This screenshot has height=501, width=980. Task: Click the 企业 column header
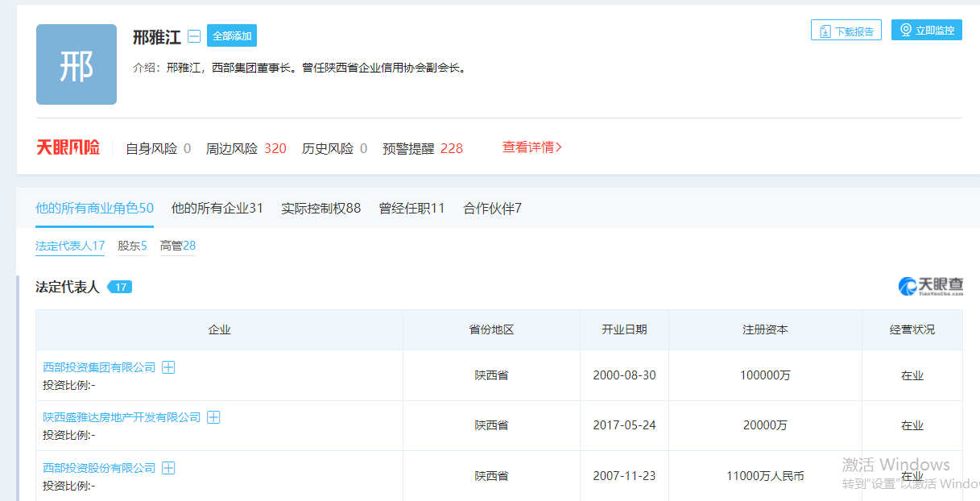pyautogui.click(x=220, y=330)
